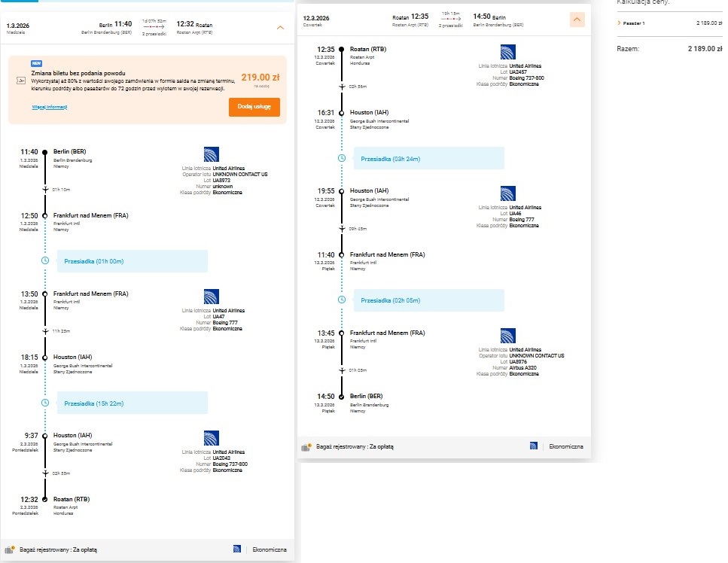
Task: Click United Airlines logo for flight UA8973
Action: (212, 154)
